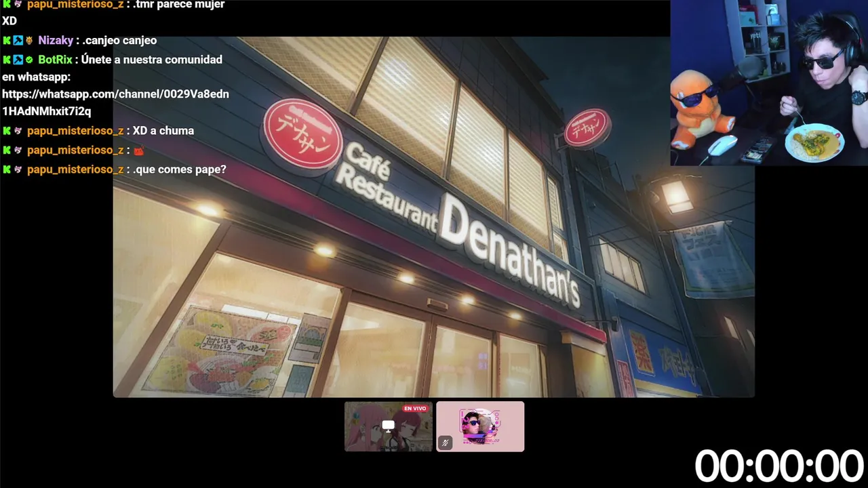This screenshot has height=488, width=868.
Task: Click the Kick badge on 'que comes pape?' message
Action: [x=7, y=169]
